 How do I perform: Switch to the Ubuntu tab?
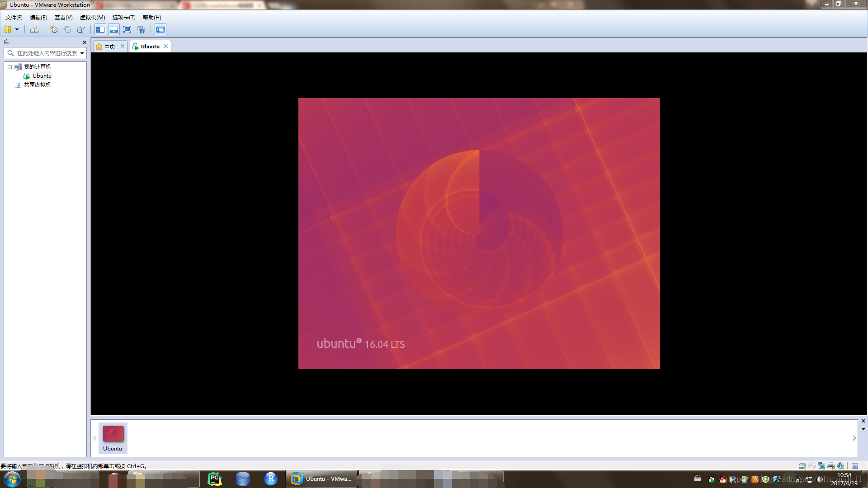[150, 47]
